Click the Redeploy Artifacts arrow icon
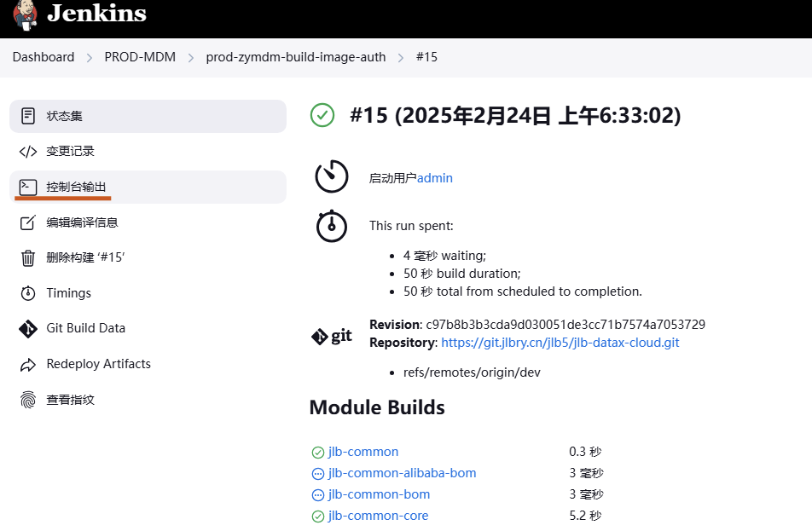 point(28,364)
